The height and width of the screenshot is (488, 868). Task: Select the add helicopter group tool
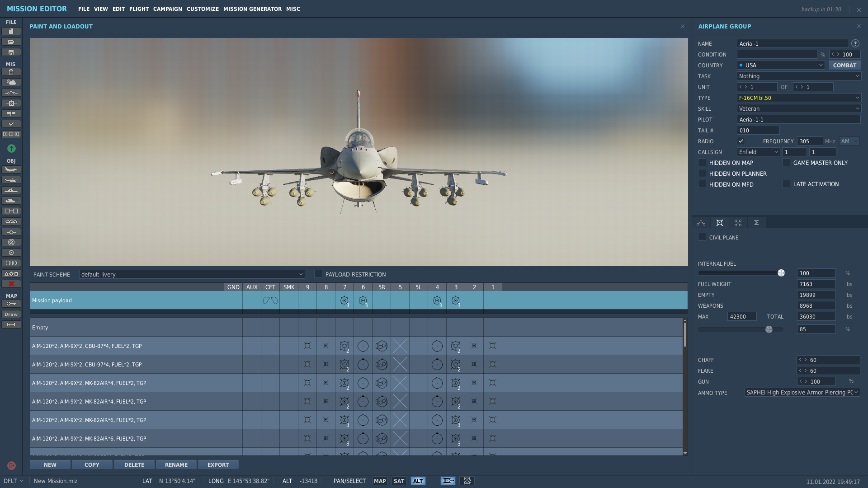(11, 180)
